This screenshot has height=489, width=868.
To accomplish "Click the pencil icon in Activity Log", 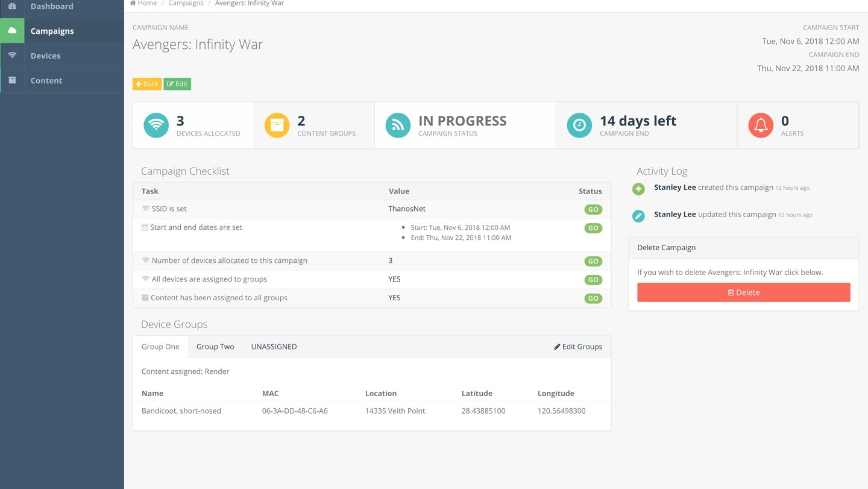I will click(638, 216).
